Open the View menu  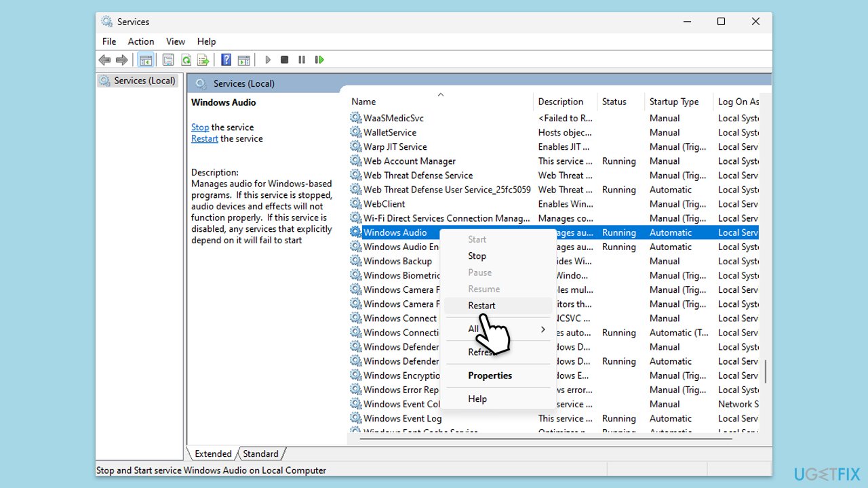[x=176, y=41]
